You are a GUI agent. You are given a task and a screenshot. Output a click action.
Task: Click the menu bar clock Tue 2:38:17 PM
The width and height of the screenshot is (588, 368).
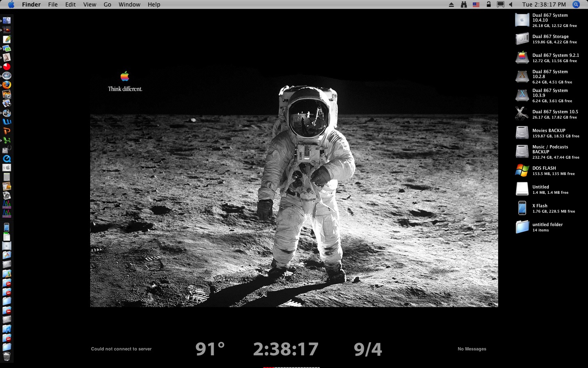(x=544, y=4)
